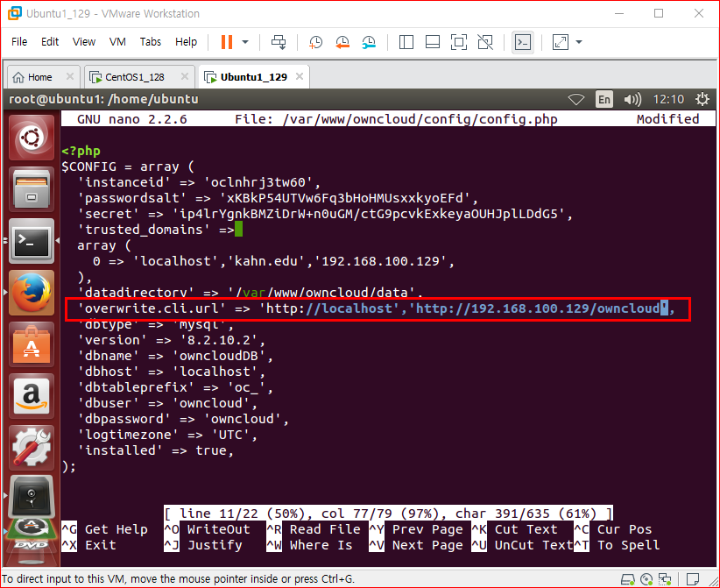Open the En keyboard layout indicator

(604, 99)
